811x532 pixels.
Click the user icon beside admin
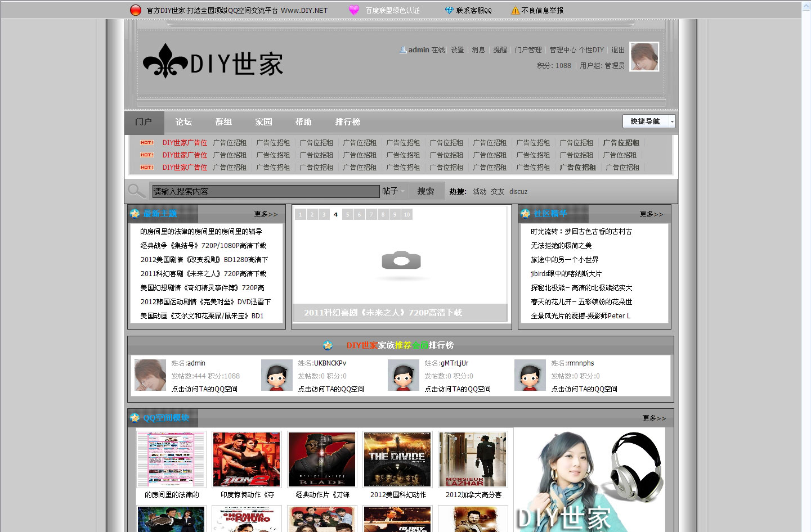[x=403, y=50]
